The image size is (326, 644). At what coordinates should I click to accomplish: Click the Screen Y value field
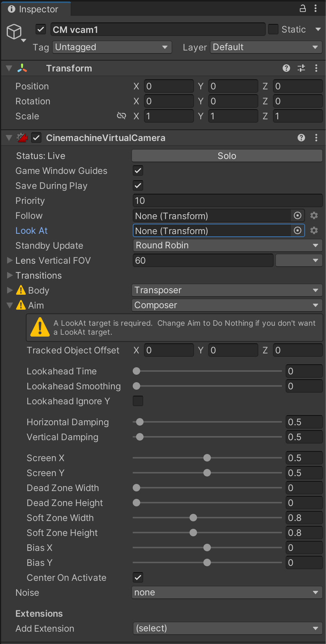point(304,473)
